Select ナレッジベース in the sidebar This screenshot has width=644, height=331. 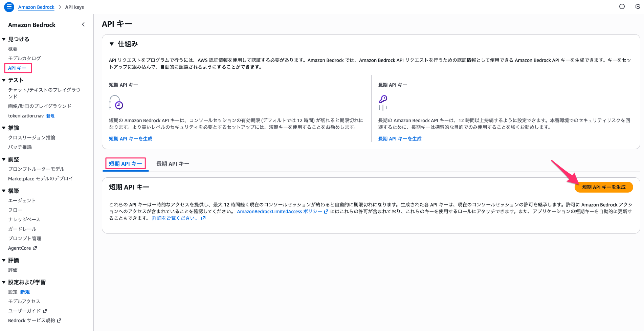[x=24, y=219]
